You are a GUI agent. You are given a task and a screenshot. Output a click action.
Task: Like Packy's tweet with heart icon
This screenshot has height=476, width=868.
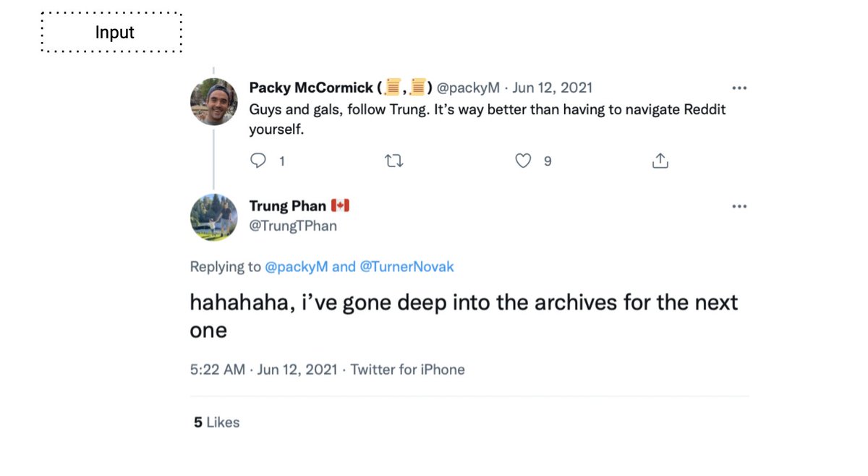pyautogui.click(x=523, y=161)
